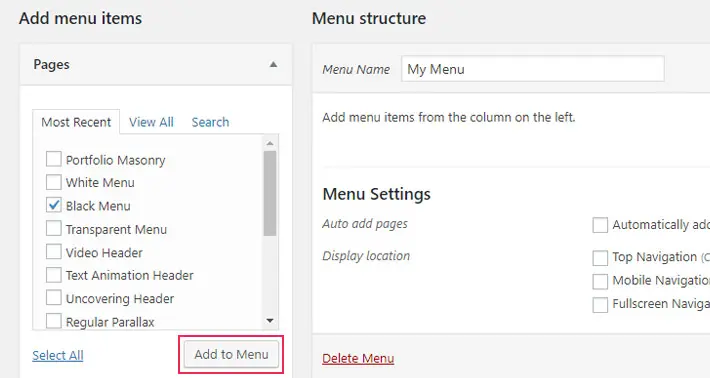This screenshot has height=378, width=710.
Task: Open the Search tab
Action: click(210, 122)
